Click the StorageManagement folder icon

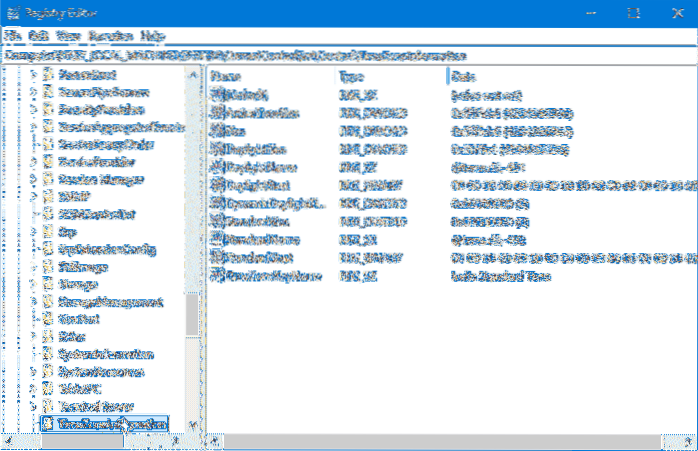click(x=49, y=303)
